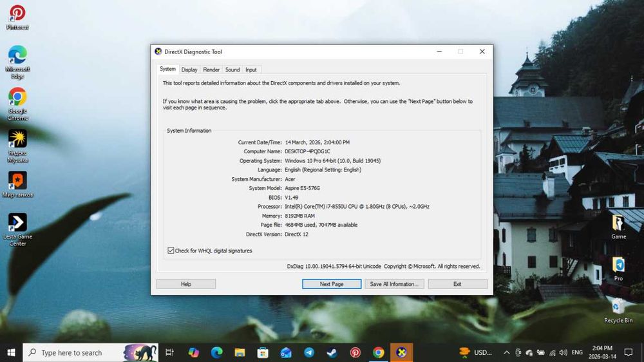
Task: Open the notification center icon
Action: tap(628, 352)
